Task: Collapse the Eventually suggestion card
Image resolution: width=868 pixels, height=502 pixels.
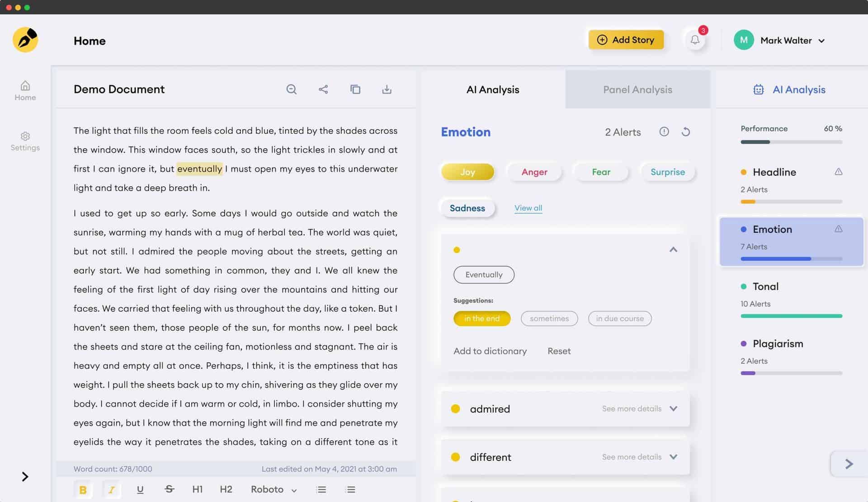Action: [x=673, y=249]
